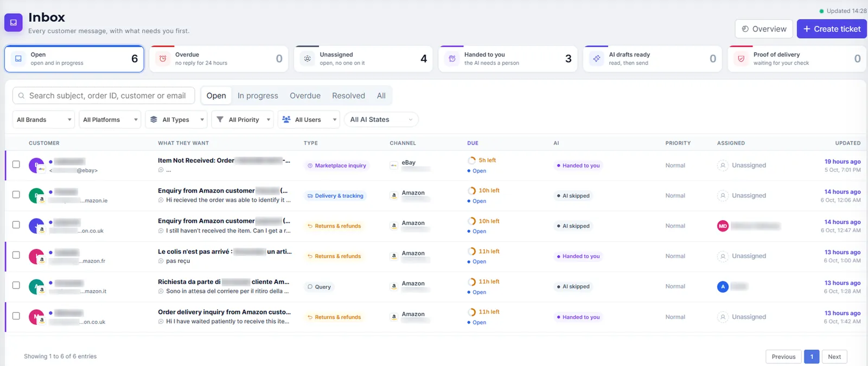
Task: Switch to the Open tab
Action: pos(216,96)
